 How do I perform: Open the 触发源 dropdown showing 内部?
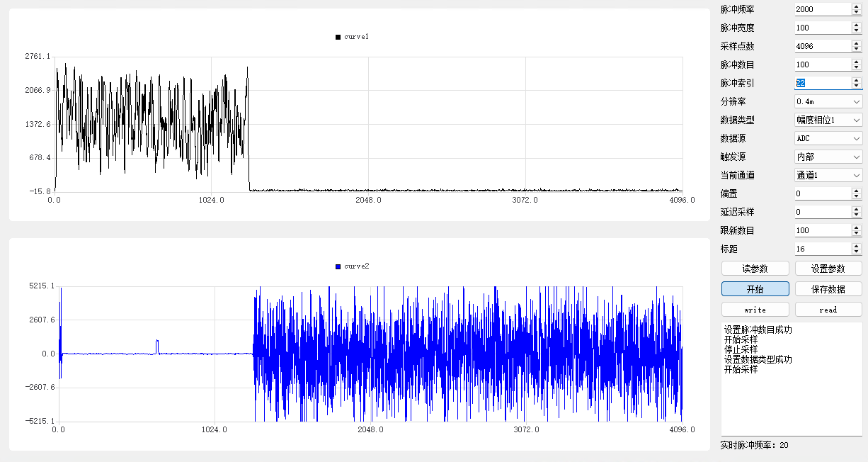coord(828,157)
